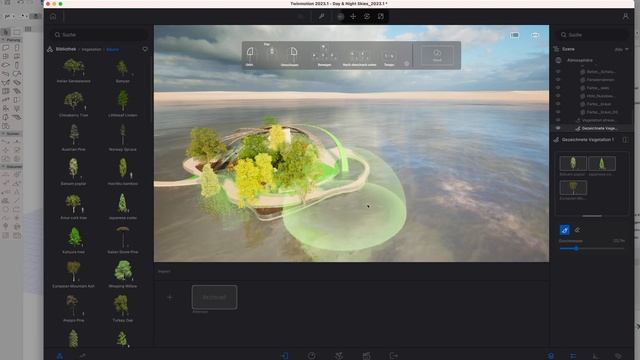Image resolution: width=640 pixels, height=360 pixels.
Task: Select Atmosphäre in scene tree
Action: click(580, 60)
